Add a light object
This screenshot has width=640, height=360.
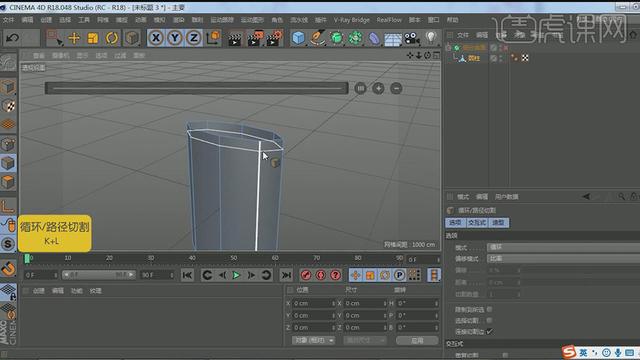click(431, 38)
